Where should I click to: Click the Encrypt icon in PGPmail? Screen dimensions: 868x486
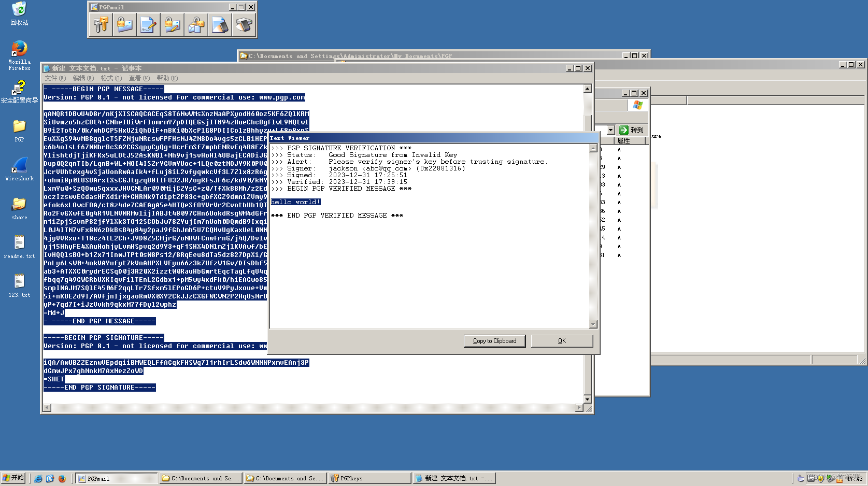coord(125,24)
